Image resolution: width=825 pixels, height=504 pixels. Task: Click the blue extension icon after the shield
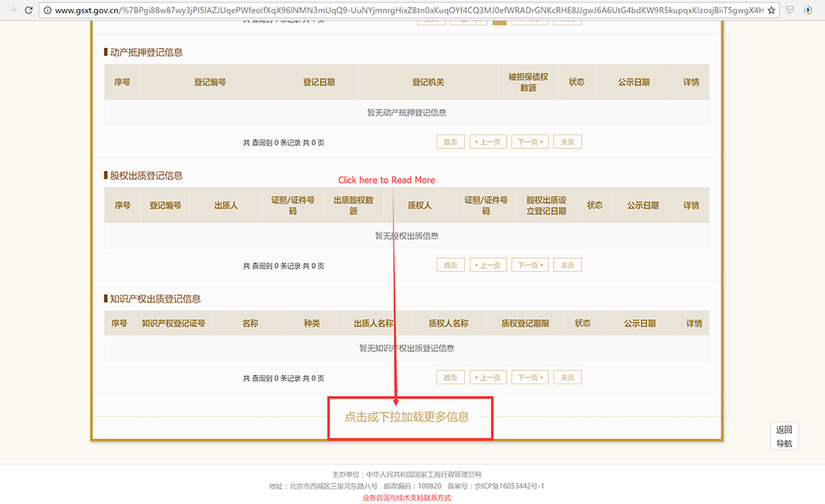click(x=808, y=10)
